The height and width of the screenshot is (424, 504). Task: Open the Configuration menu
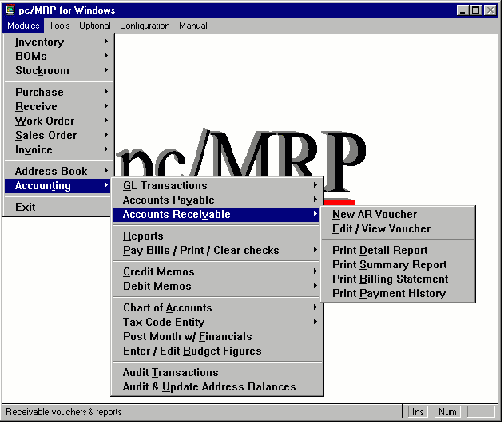[145, 26]
